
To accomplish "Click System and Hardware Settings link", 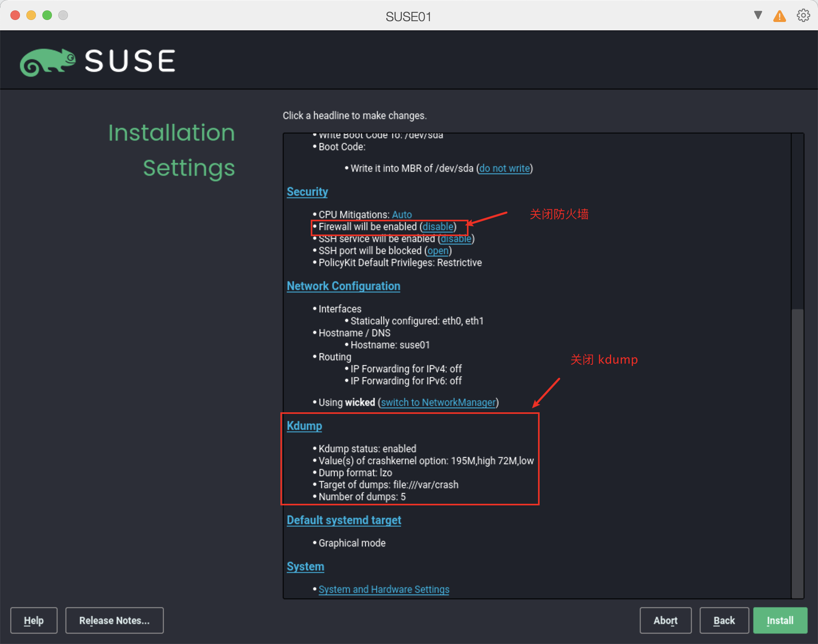I will (383, 589).
